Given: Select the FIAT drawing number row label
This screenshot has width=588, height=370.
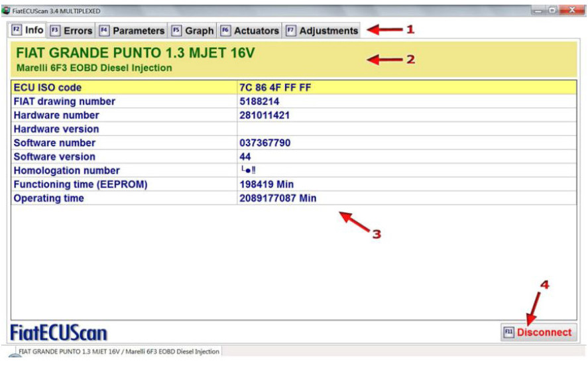Looking at the screenshot, I should (x=64, y=101).
